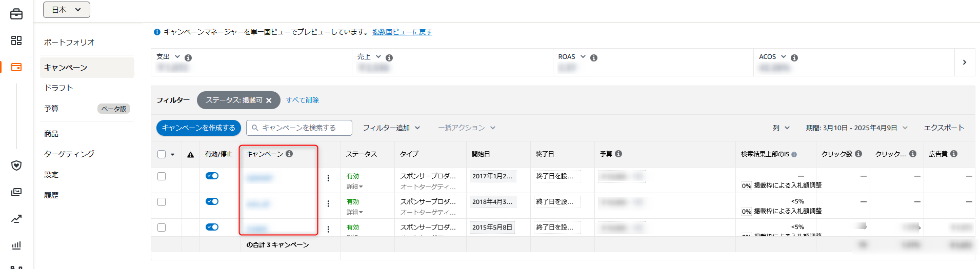
Task: Open the 日本 country dropdown
Action: coord(67,10)
